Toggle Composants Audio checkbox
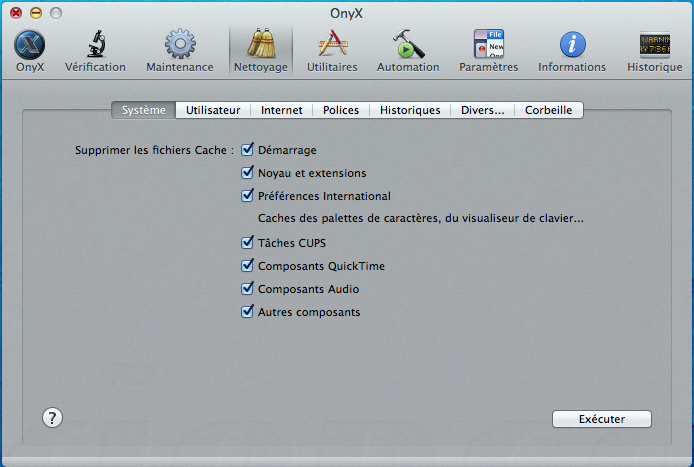 [247, 289]
